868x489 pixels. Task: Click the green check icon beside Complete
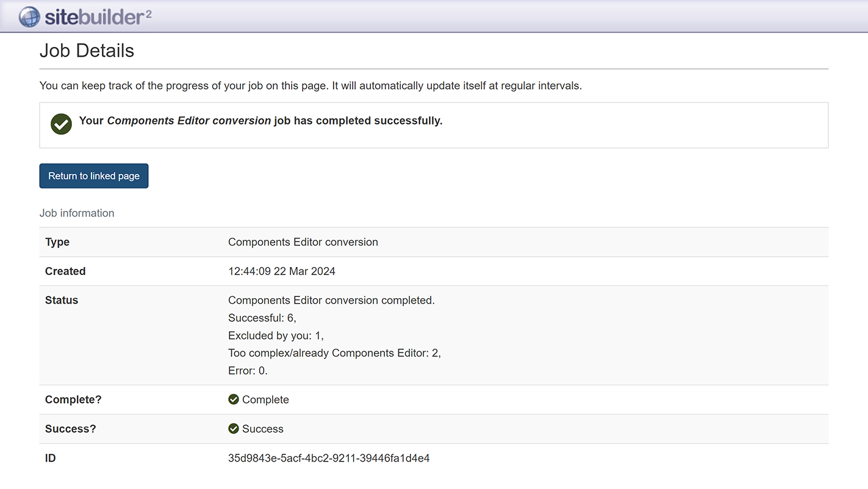click(x=234, y=399)
